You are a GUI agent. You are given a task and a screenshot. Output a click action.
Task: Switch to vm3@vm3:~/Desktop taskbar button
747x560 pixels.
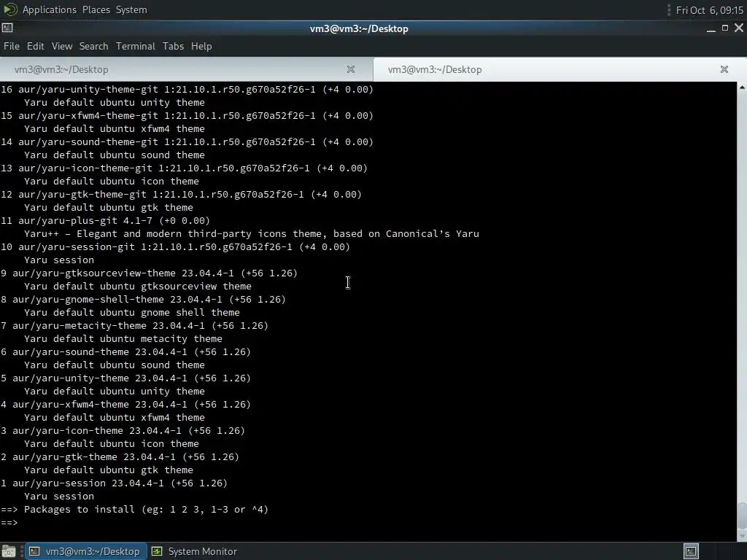point(86,551)
